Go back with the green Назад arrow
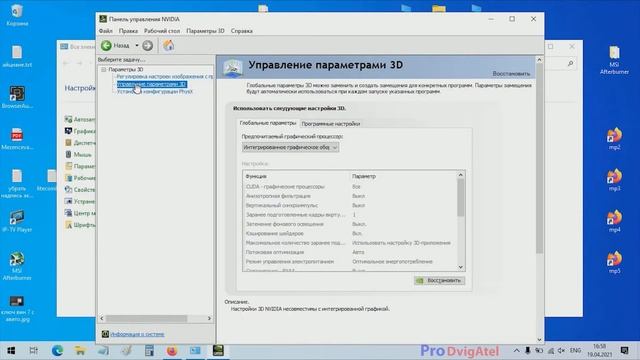The height and width of the screenshot is (360, 640). [106, 45]
